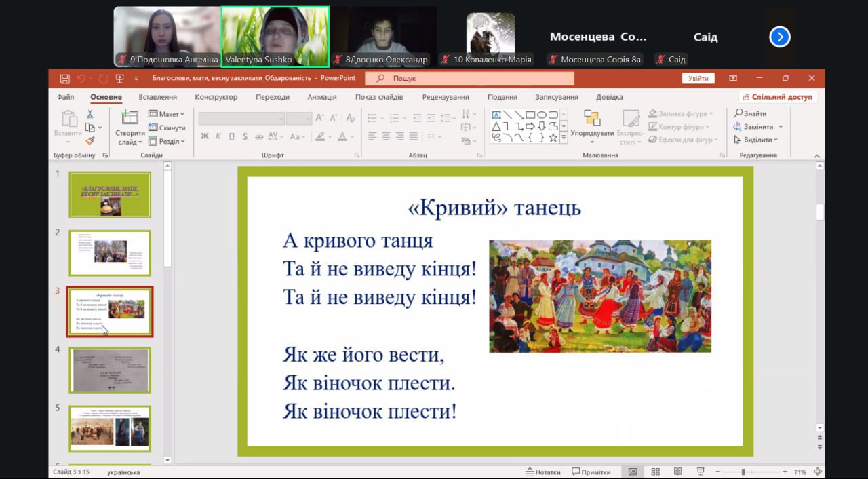
Task: Pick the star shape in shapes gallery
Action: pos(553,138)
